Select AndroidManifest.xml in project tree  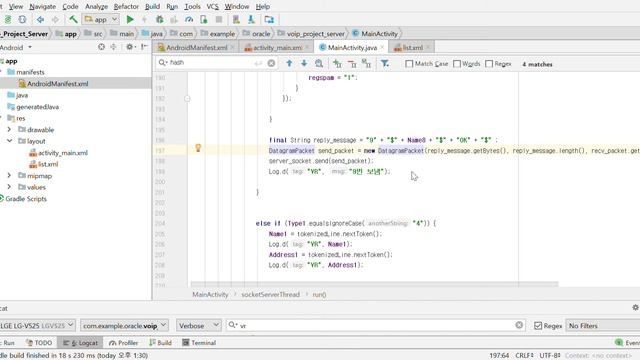pyautogui.click(x=58, y=83)
